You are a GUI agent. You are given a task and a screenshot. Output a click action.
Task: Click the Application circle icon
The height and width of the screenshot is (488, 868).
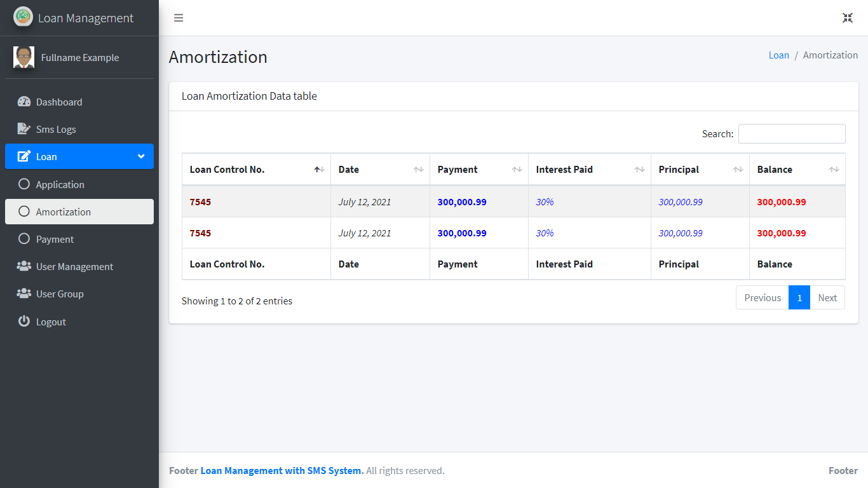pos(24,184)
